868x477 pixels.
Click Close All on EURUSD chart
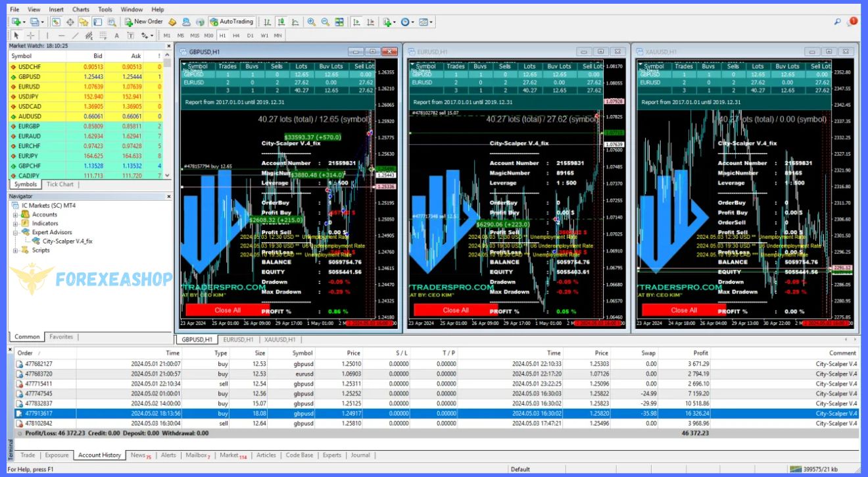[x=456, y=311]
